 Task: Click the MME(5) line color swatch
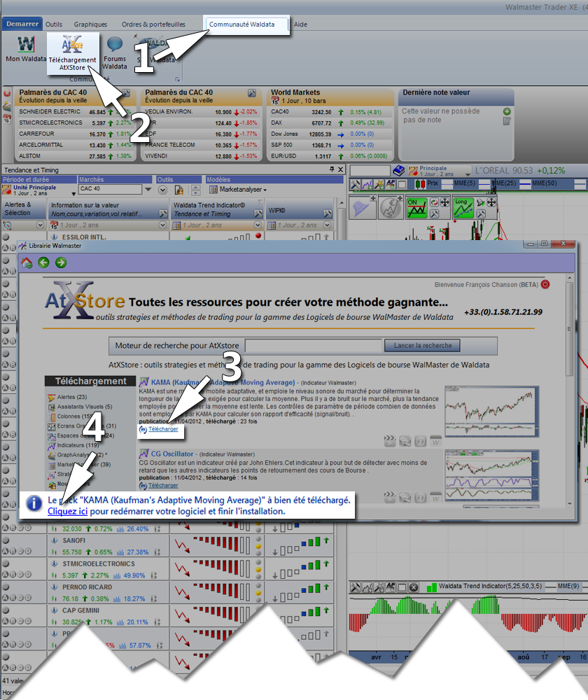pos(448,183)
